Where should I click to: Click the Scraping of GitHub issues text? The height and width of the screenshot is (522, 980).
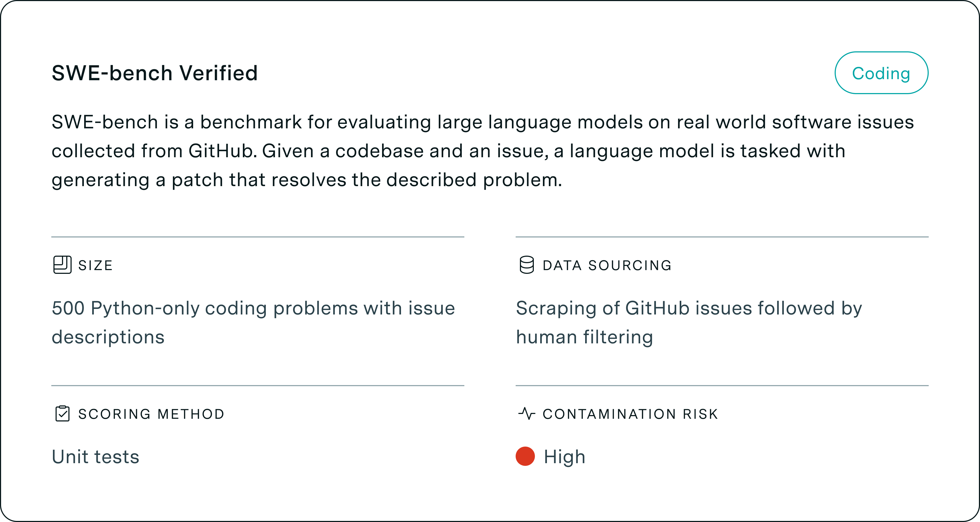(689, 308)
